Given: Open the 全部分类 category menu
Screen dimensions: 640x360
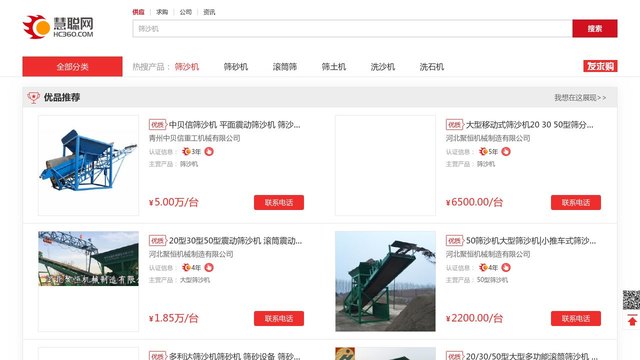Looking at the screenshot, I should [x=72, y=67].
